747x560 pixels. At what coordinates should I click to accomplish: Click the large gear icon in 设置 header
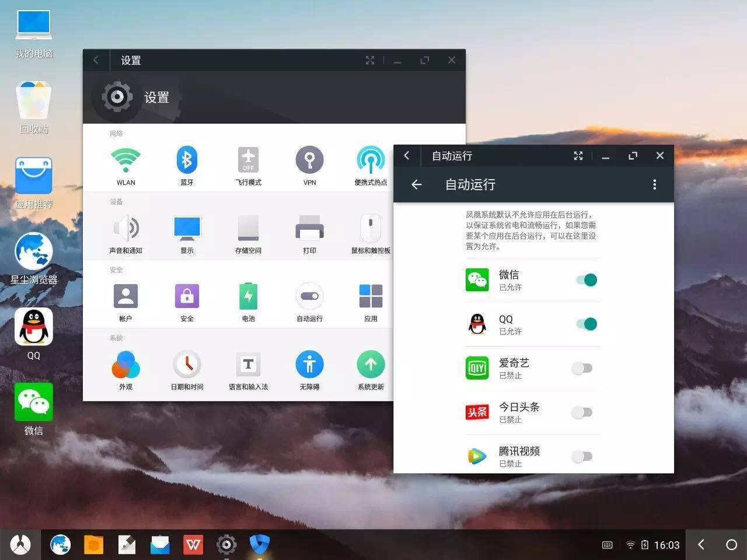coord(117,97)
